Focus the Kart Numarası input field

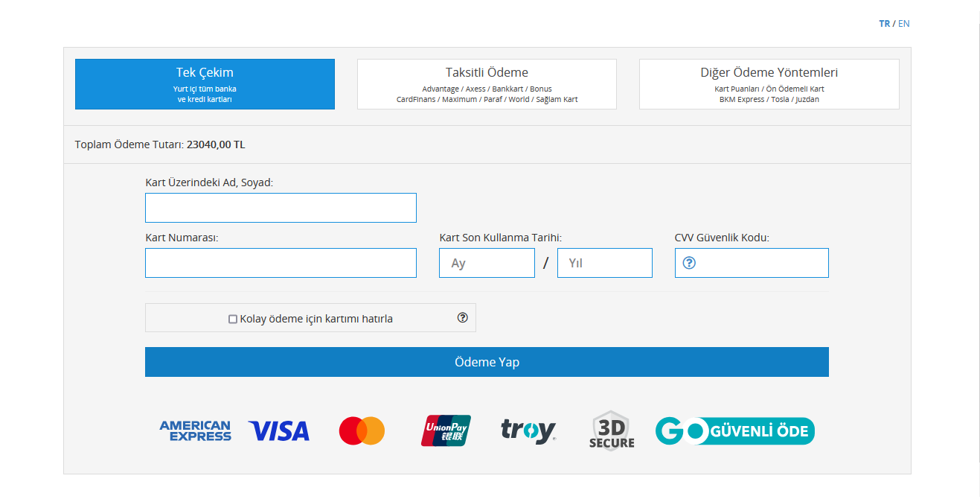point(281,263)
